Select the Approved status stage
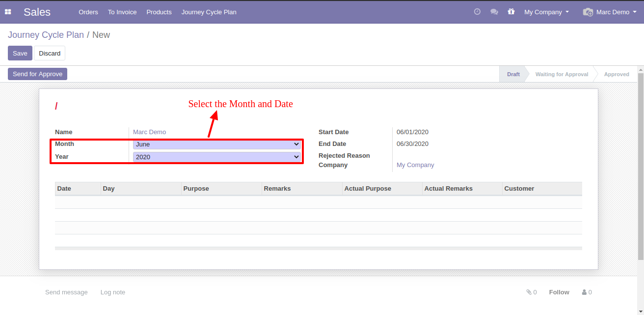 tap(617, 74)
